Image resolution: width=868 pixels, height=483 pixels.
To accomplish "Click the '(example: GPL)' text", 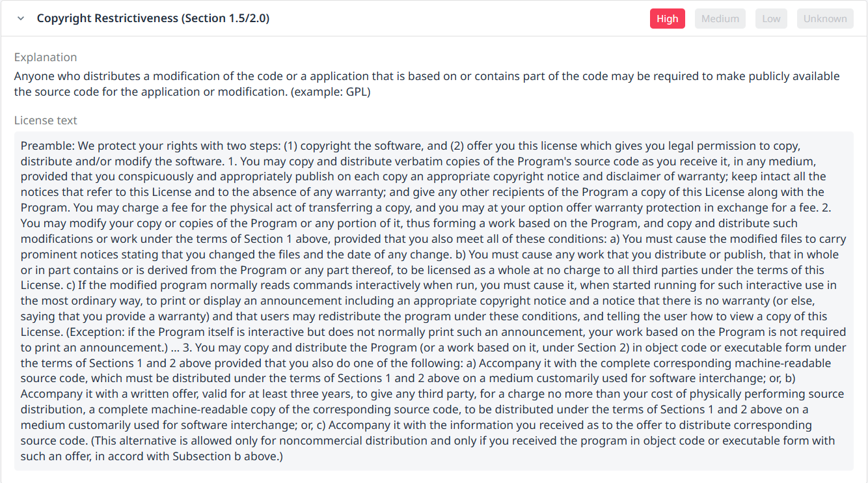I will tap(331, 92).
